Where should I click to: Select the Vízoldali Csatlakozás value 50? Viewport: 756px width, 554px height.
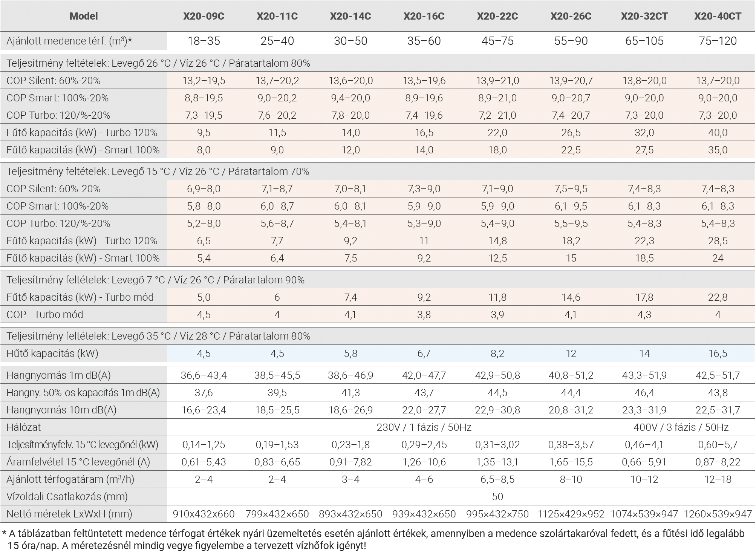(497, 497)
